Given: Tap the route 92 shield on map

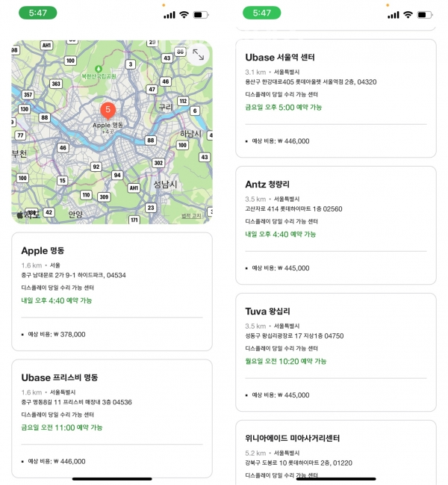Looking at the screenshot, I should click(x=96, y=167).
